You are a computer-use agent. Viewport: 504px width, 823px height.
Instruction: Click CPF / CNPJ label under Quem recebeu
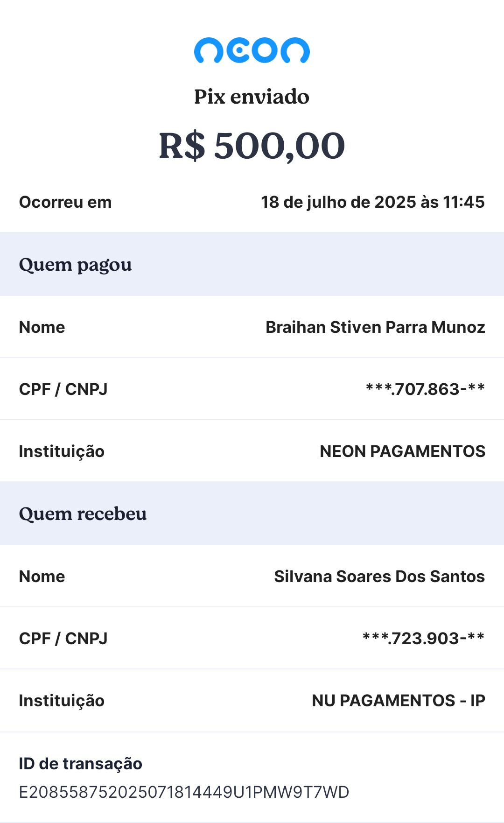click(x=63, y=638)
